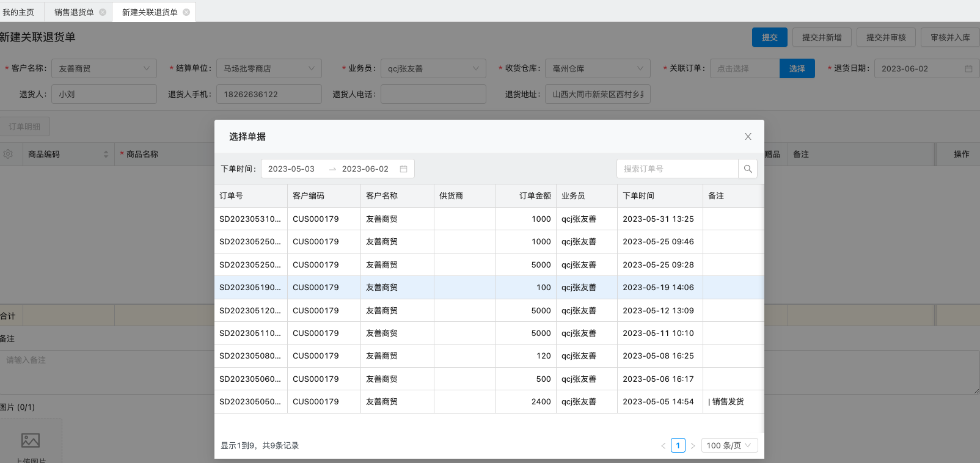Select page 1 in pagination
This screenshot has height=463, width=980.
click(x=678, y=445)
